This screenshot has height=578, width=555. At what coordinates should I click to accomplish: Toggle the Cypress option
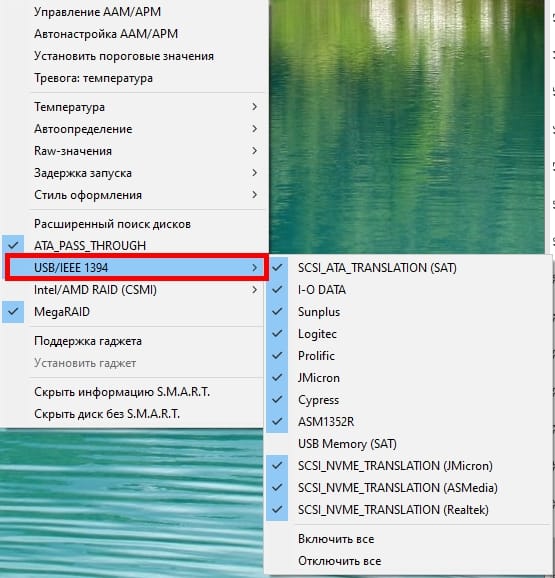click(x=408, y=400)
